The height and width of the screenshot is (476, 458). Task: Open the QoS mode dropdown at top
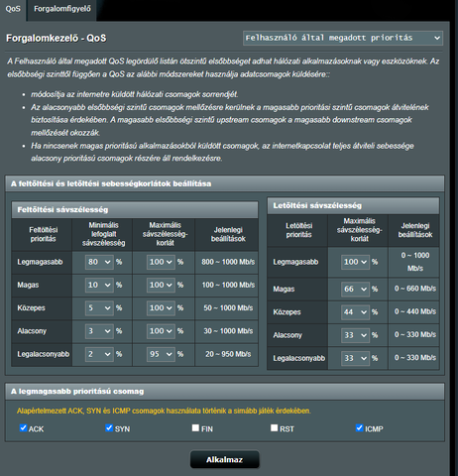pyautogui.click(x=343, y=38)
